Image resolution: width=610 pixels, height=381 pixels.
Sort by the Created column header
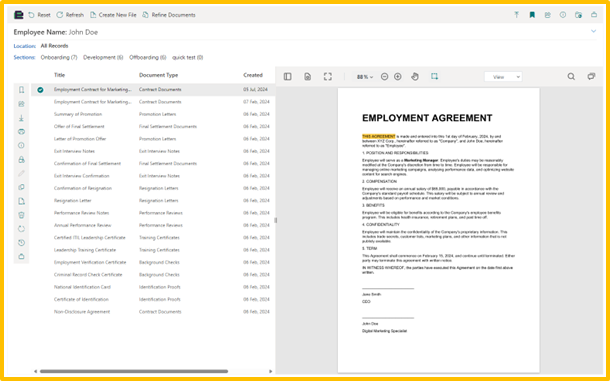(x=253, y=75)
